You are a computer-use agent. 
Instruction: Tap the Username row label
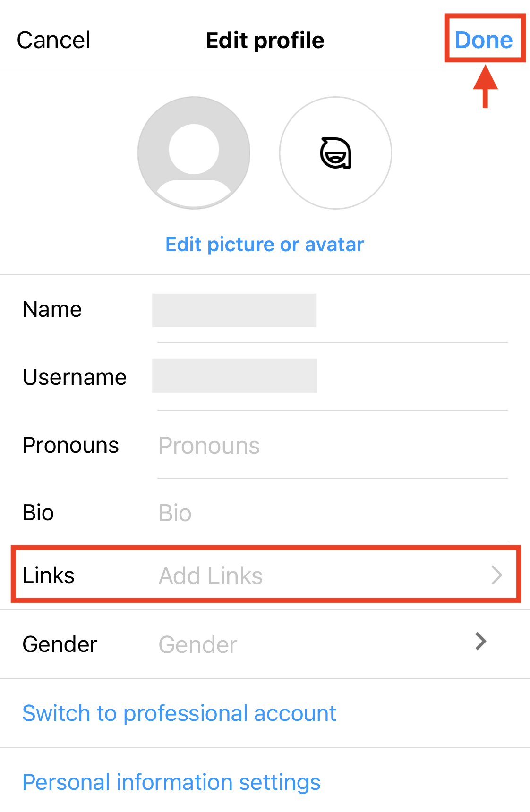point(75,377)
